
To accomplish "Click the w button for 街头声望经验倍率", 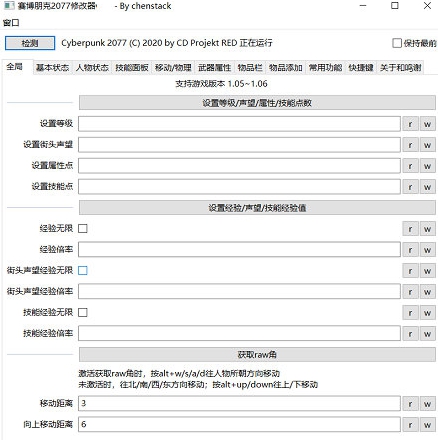I will [427, 292].
